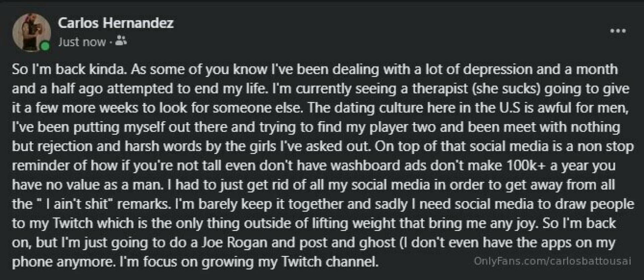Open the three-dot post options menu
644x280 pixels.
[618, 31]
